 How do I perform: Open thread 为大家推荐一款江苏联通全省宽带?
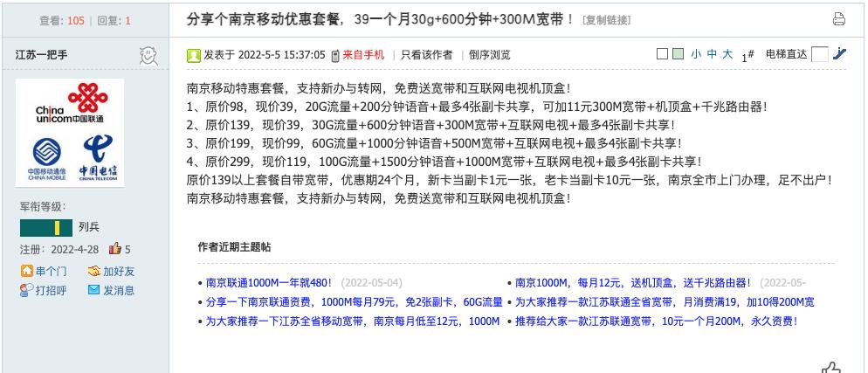pyautogui.click(x=665, y=302)
